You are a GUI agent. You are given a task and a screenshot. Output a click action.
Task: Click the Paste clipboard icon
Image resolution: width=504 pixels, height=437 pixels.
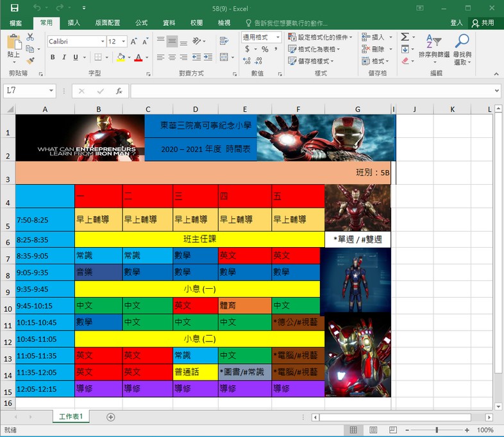point(14,42)
